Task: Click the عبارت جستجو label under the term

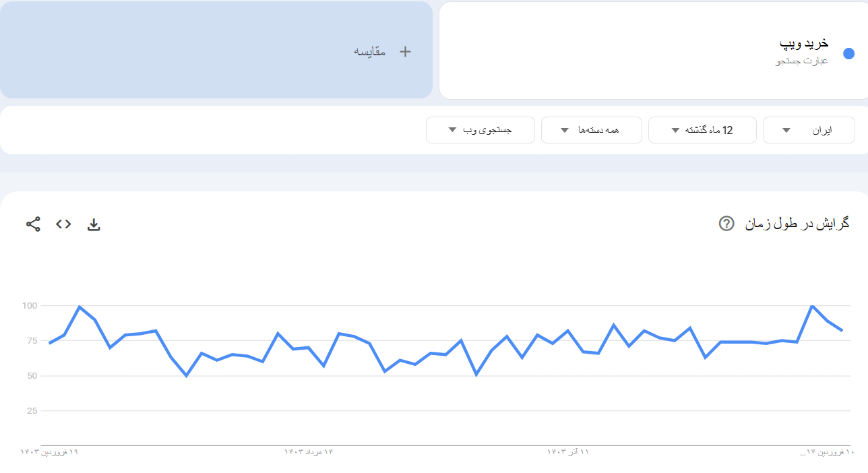Action: click(802, 61)
